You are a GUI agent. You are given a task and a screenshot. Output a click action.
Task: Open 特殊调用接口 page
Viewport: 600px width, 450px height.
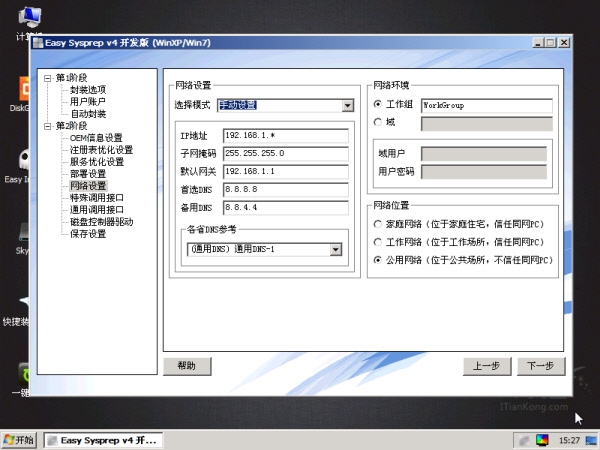point(97,198)
